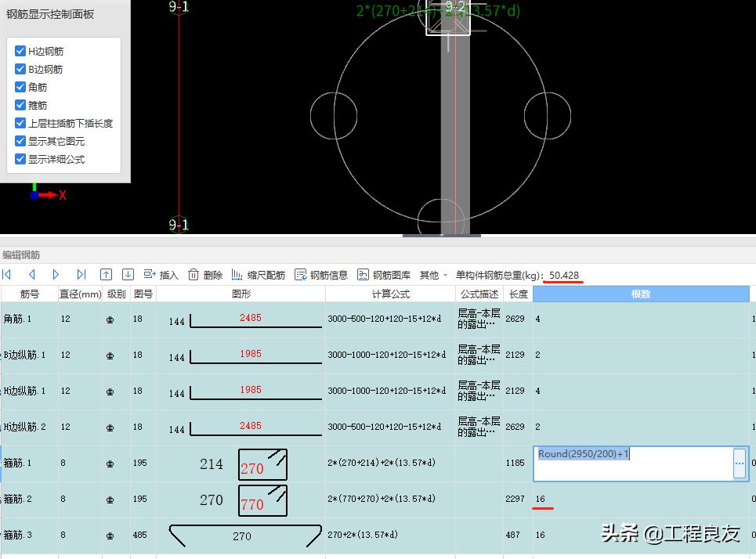Click 箍筋.2 count cell showing 16
The height and width of the screenshot is (559, 756).
tap(642, 499)
